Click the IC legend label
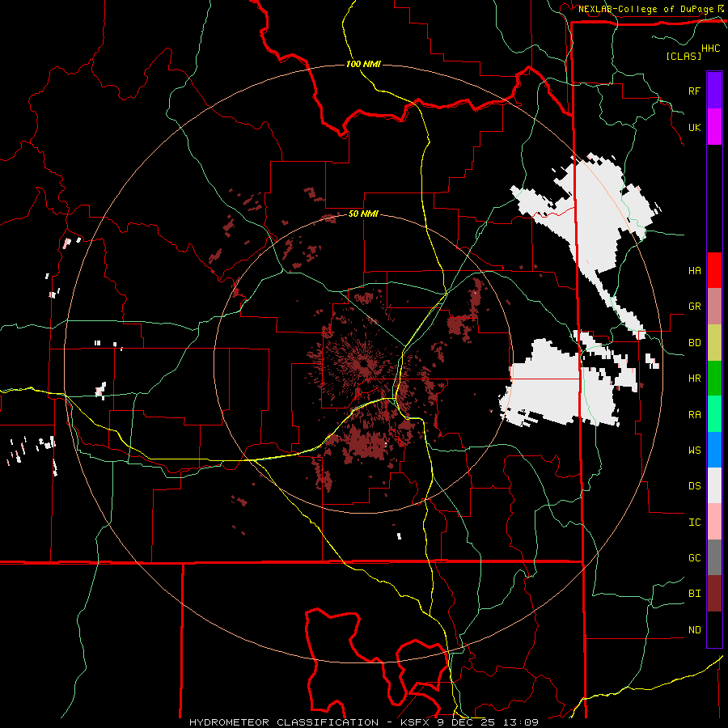 coord(694,522)
